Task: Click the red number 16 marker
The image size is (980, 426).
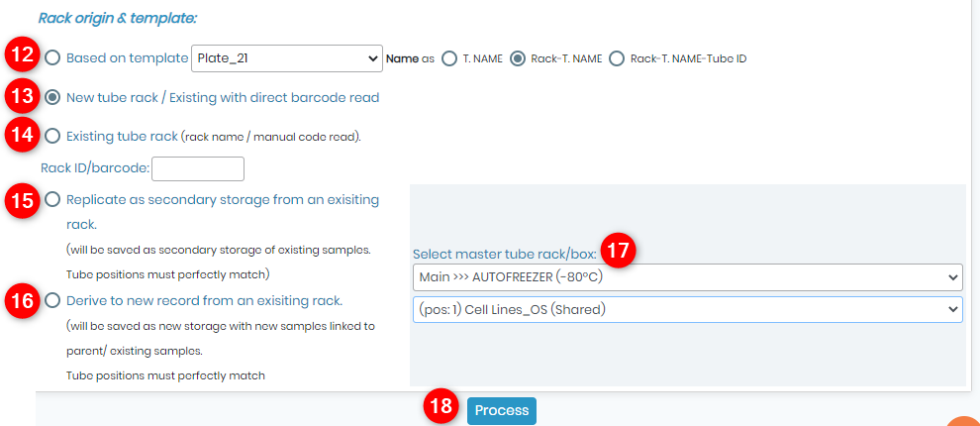Action: coord(23,301)
